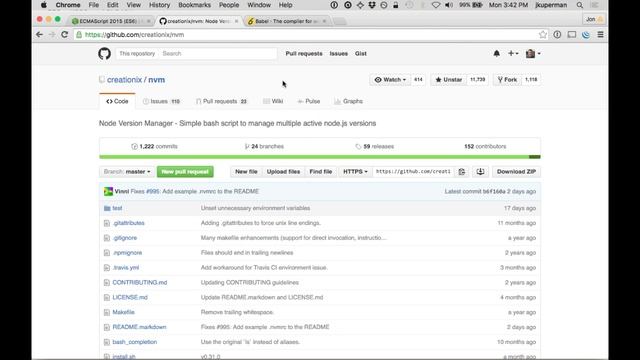This screenshot has height=360, width=640.
Task: View the 24 branches link
Action: [264, 147]
